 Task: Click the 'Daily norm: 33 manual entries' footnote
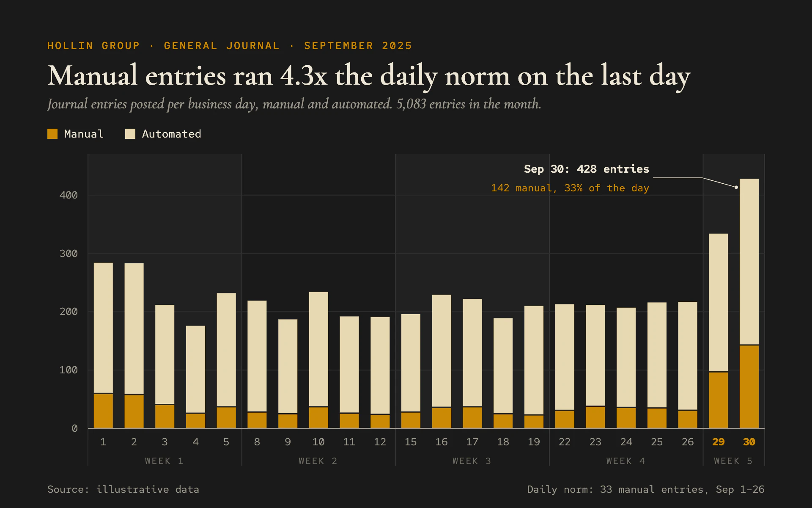[646, 489]
